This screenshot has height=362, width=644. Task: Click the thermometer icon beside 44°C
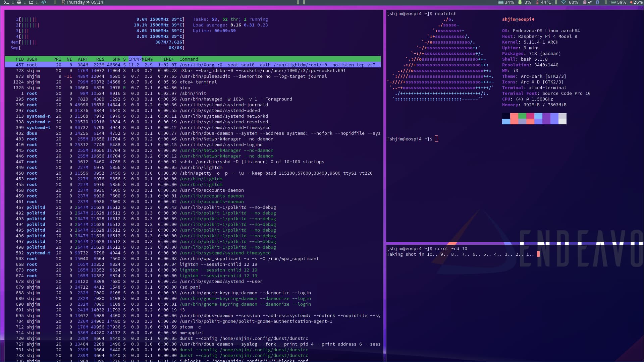(x=537, y=2)
